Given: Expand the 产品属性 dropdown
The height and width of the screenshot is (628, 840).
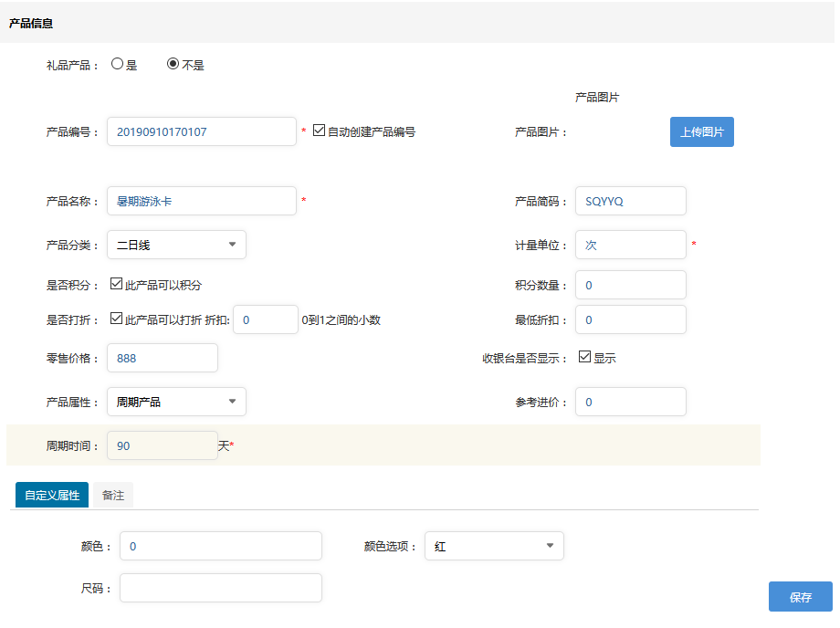Looking at the screenshot, I should tap(176, 402).
